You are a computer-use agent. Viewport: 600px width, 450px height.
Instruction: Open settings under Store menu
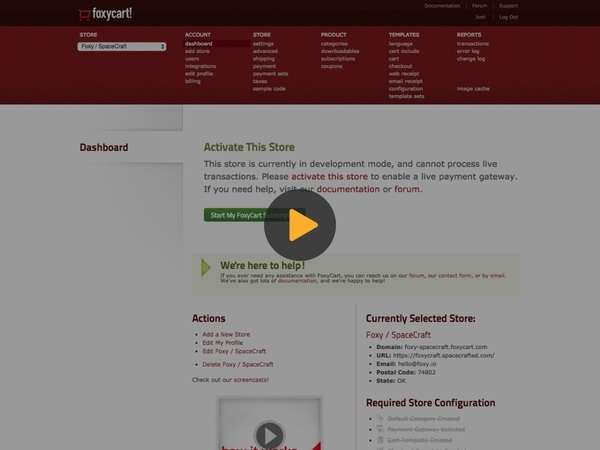coord(263,44)
